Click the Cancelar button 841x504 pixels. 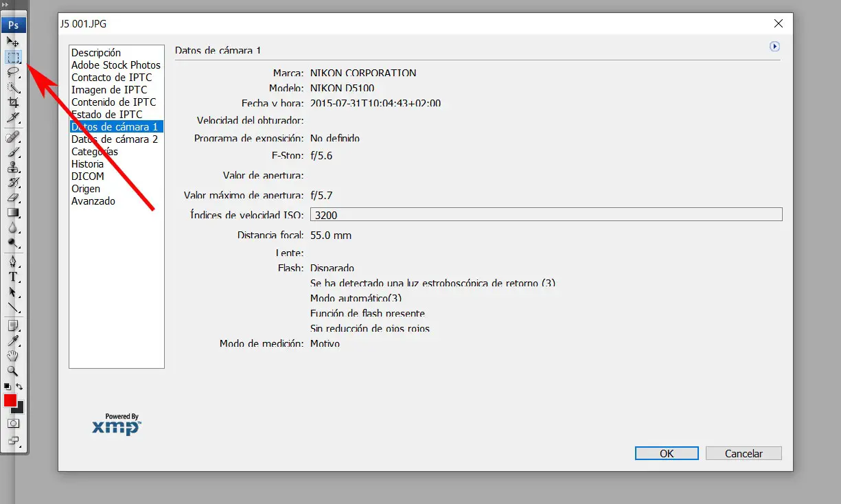pyautogui.click(x=744, y=453)
